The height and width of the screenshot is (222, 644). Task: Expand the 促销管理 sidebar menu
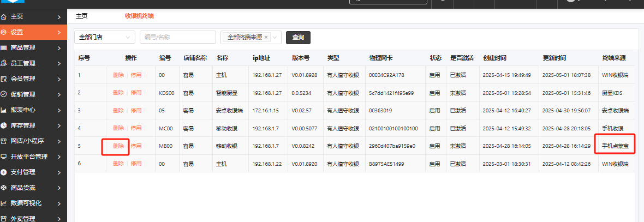tap(33, 94)
